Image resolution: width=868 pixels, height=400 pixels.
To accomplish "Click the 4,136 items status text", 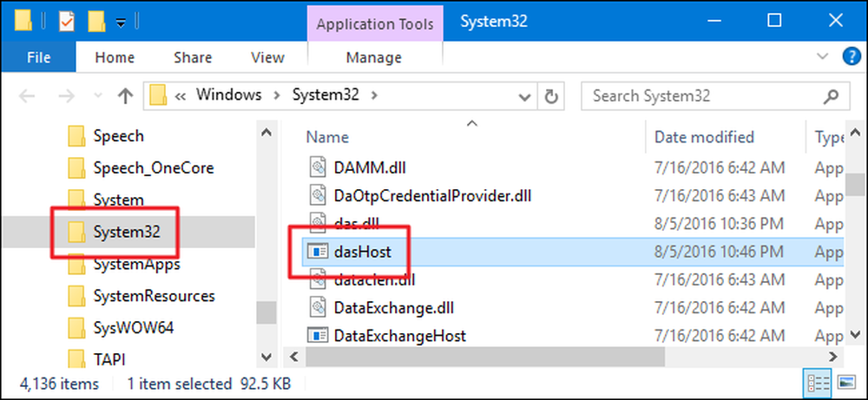I will click(x=59, y=384).
